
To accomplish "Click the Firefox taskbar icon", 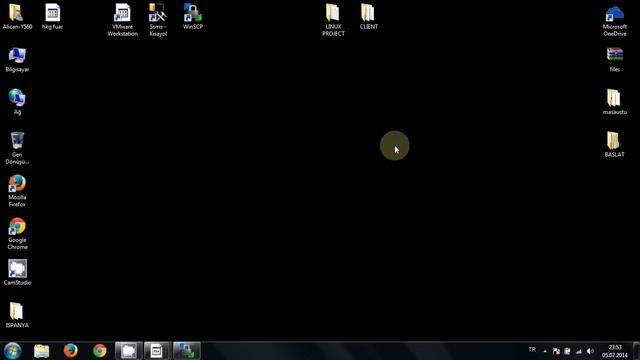I will pyautogui.click(x=71, y=351).
